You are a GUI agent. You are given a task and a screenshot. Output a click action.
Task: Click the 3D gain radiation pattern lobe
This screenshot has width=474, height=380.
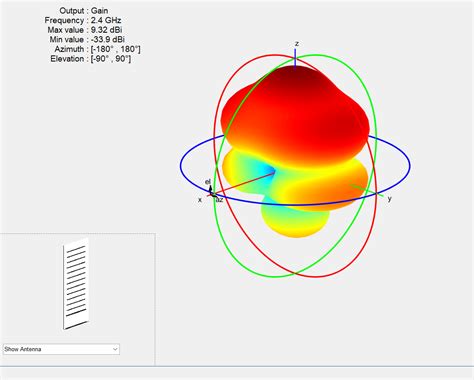[295, 152]
